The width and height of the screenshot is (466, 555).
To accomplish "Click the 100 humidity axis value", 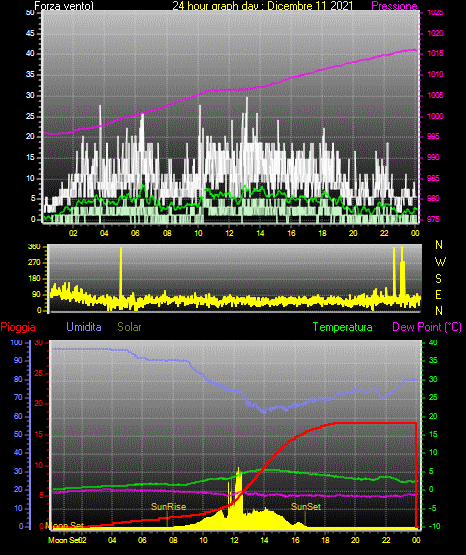I will [16, 342].
